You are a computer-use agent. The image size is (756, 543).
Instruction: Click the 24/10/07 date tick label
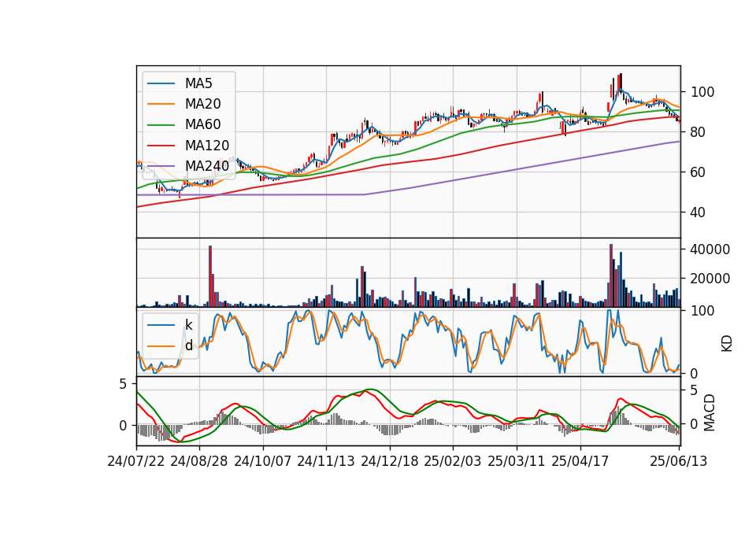pos(263,461)
